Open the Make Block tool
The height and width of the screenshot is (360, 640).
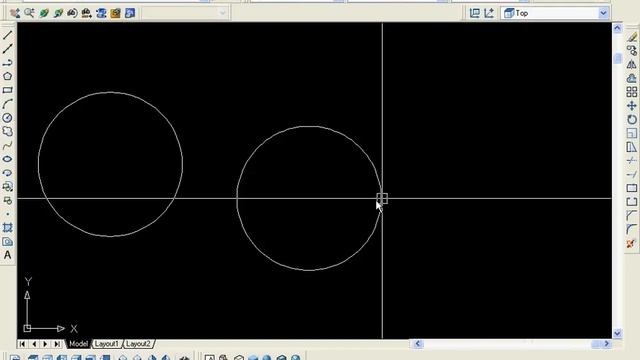7,200
